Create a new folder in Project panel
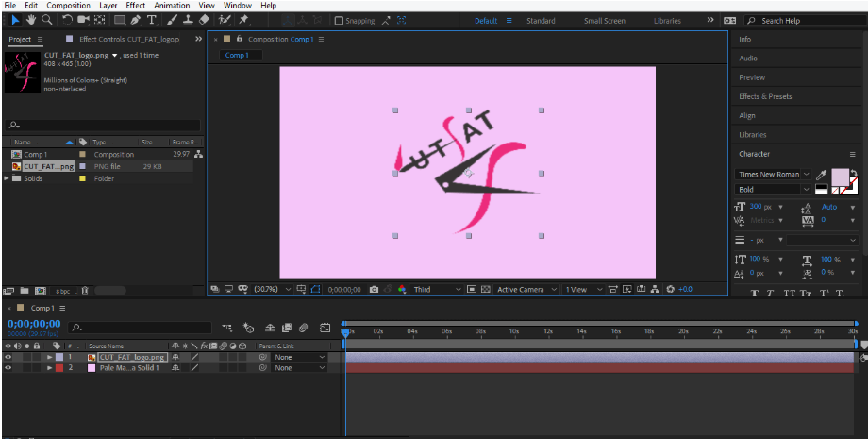The width and height of the screenshot is (868, 439). pos(25,290)
